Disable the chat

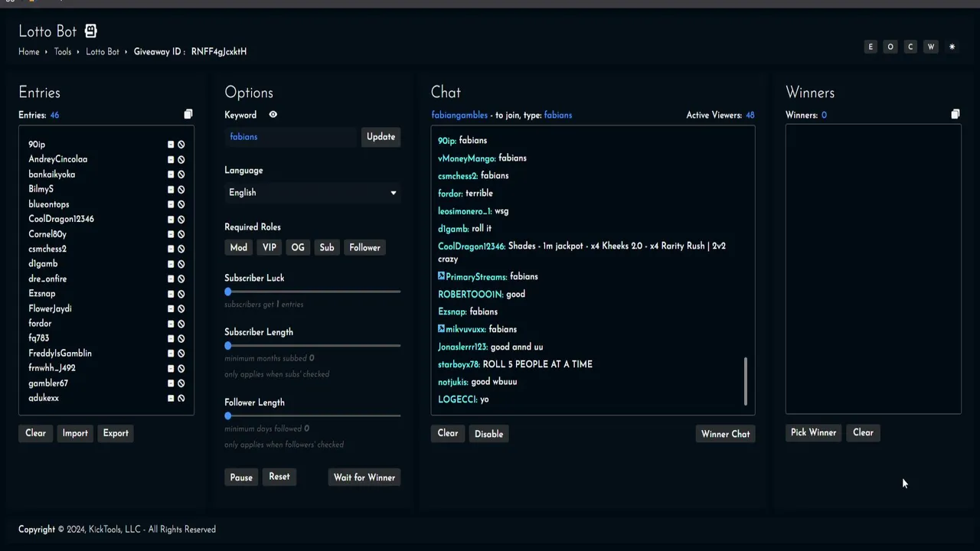click(x=489, y=434)
